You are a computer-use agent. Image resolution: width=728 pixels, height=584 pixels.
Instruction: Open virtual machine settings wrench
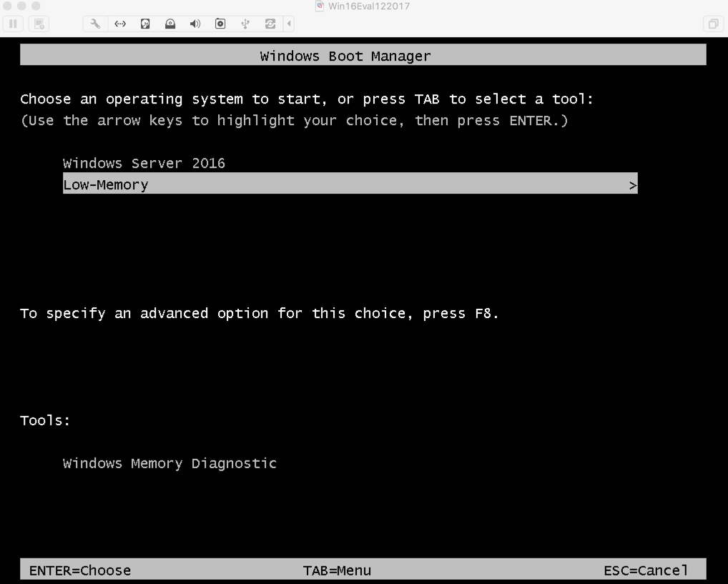pos(95,24)
